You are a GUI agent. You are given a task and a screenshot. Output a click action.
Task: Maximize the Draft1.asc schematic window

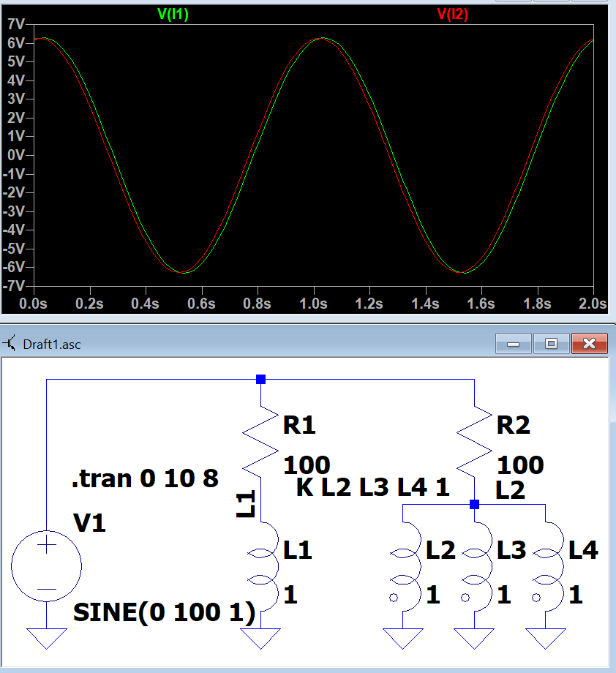tap(551, 344)
